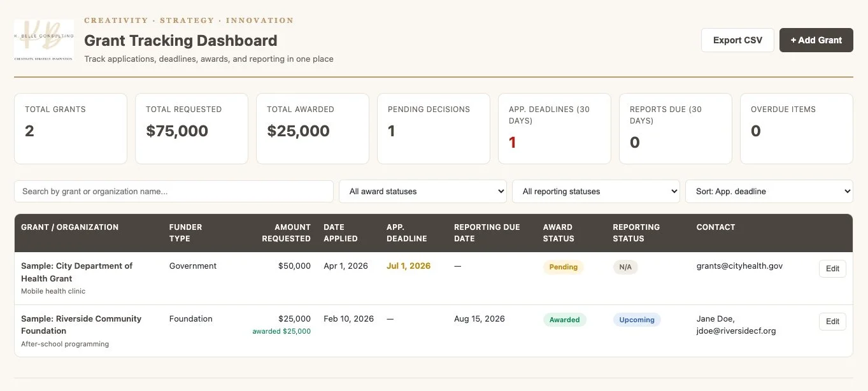Click the grants@cityhealth.gov contact email
This screenshot has width=868, height=391.
[x=739, y=266]
